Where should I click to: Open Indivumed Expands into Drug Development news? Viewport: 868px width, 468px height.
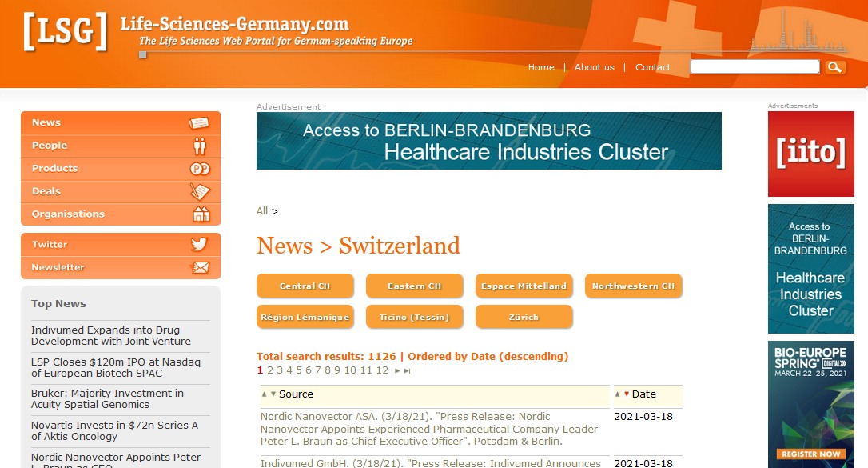tap(111, 336)
